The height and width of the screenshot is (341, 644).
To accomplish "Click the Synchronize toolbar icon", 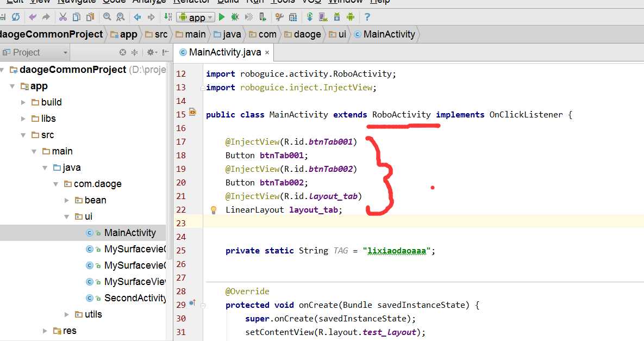I will (16, 17).
